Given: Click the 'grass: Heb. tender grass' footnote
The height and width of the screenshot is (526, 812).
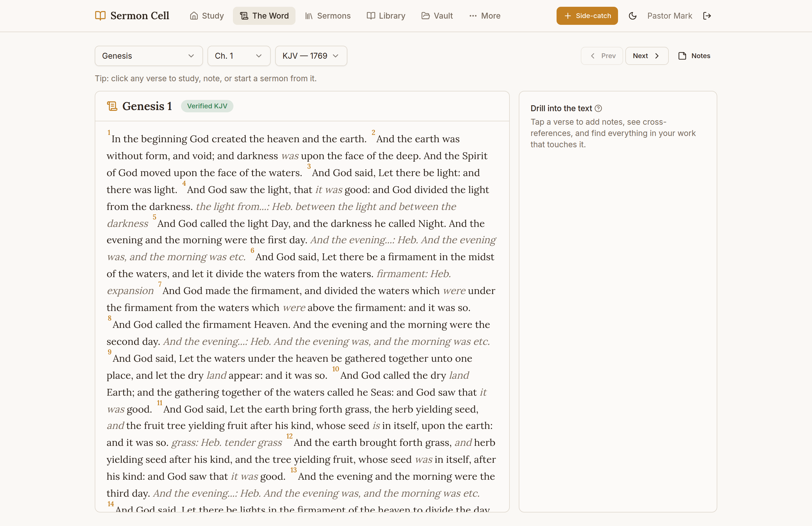Looking at the screenshot, I should pos(226,443).
